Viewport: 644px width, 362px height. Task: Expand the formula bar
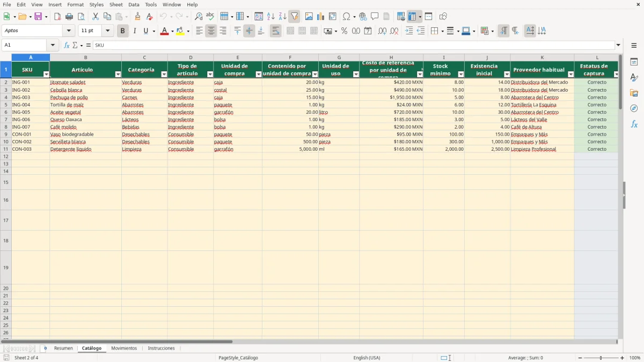[x=618, y=45]
